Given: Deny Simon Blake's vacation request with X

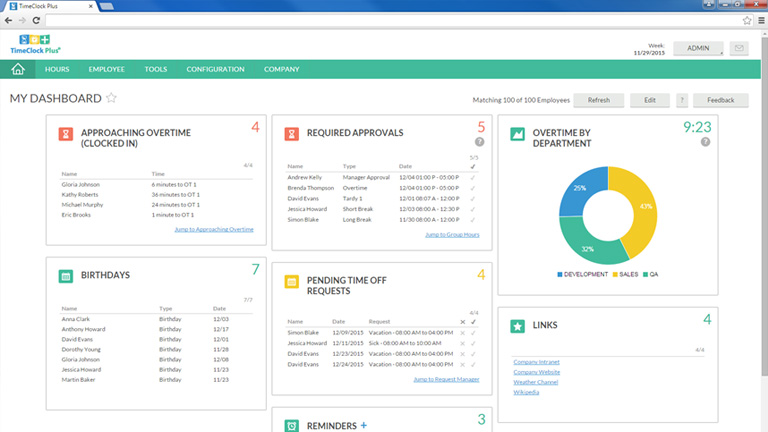Looking at the screenshot, I should 461,332.
